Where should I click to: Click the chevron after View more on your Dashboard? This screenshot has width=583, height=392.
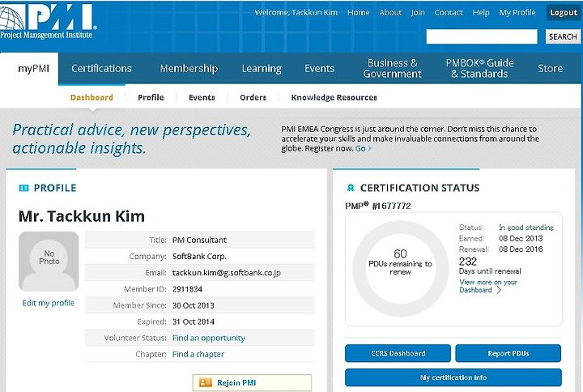tap(499, 290)
